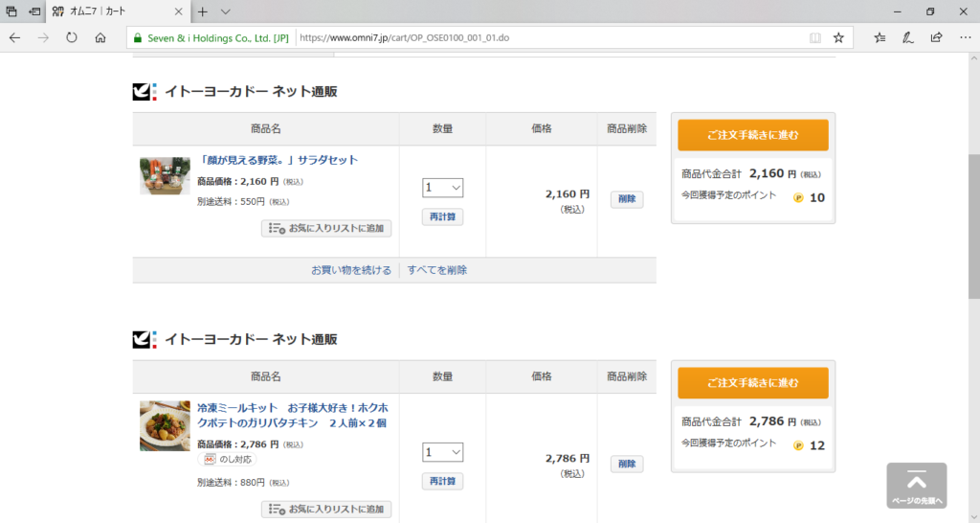Click the browser Forward arrow
The image size is (980, 523).
pyautogui.click(x=43, y=37)
